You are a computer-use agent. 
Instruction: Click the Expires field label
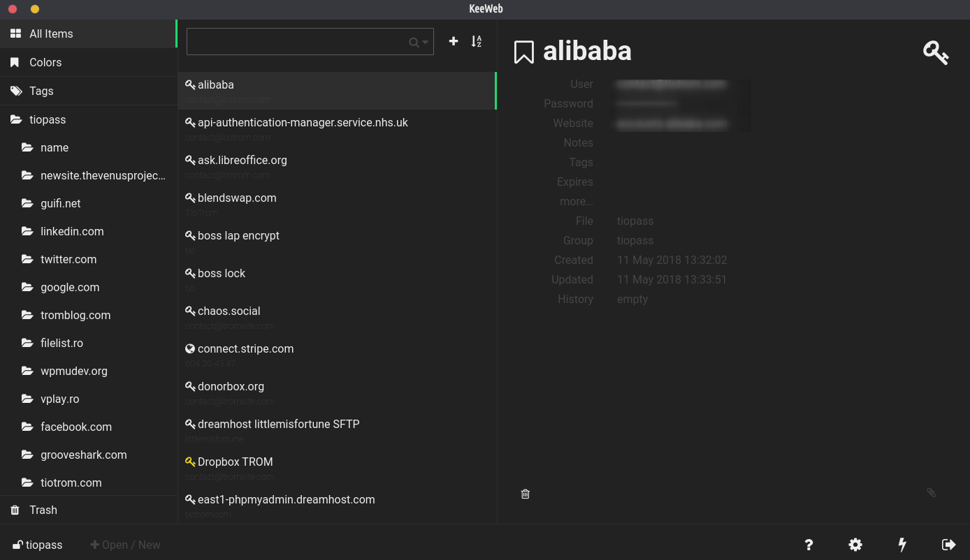[x=575, y=182]
